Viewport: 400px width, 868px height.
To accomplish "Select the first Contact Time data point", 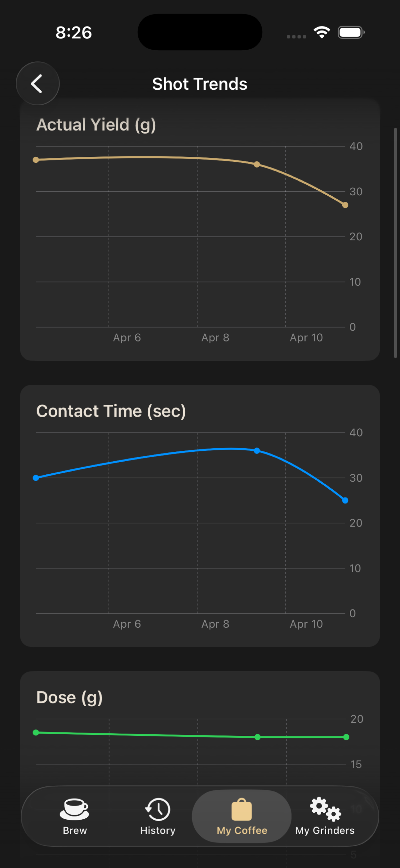I will [36, 478].
